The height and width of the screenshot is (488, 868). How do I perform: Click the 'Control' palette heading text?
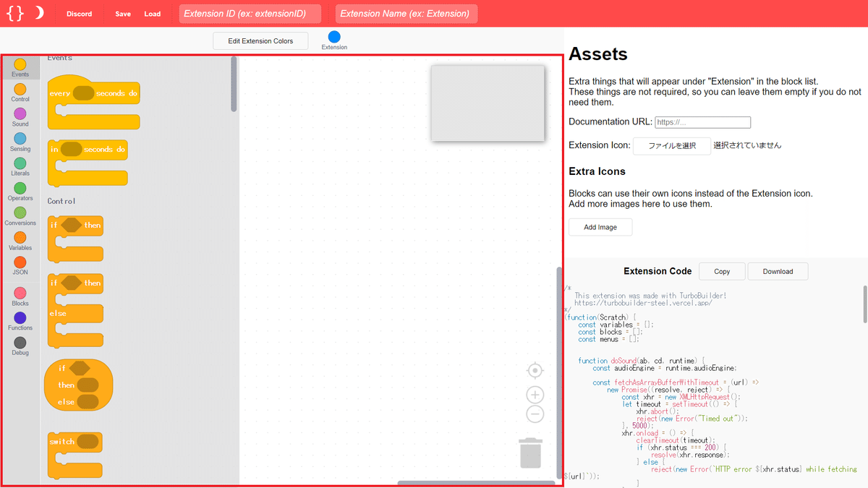tap(61, 201)
